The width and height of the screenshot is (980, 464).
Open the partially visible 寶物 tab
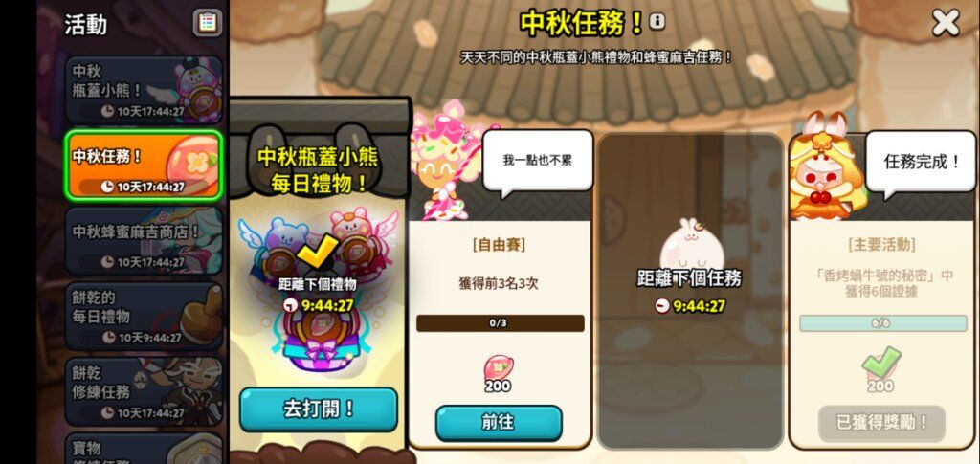pyautogui.click(x=144, y=449)
